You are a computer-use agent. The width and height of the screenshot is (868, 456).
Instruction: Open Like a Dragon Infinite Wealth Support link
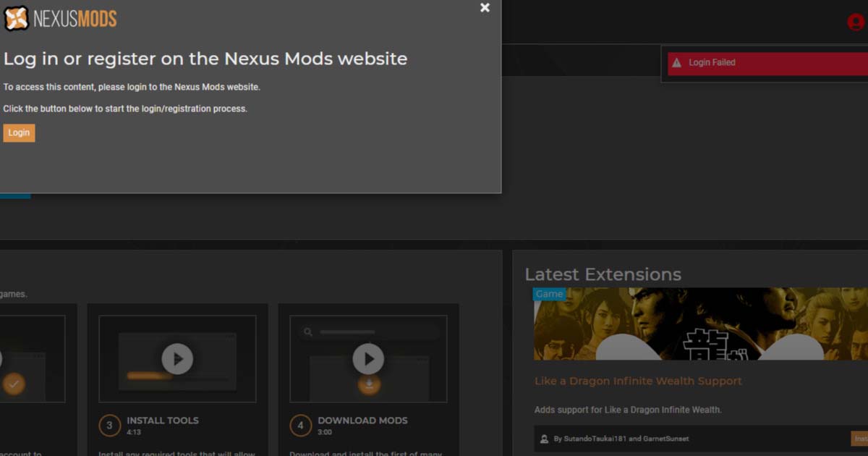point(638,381)
